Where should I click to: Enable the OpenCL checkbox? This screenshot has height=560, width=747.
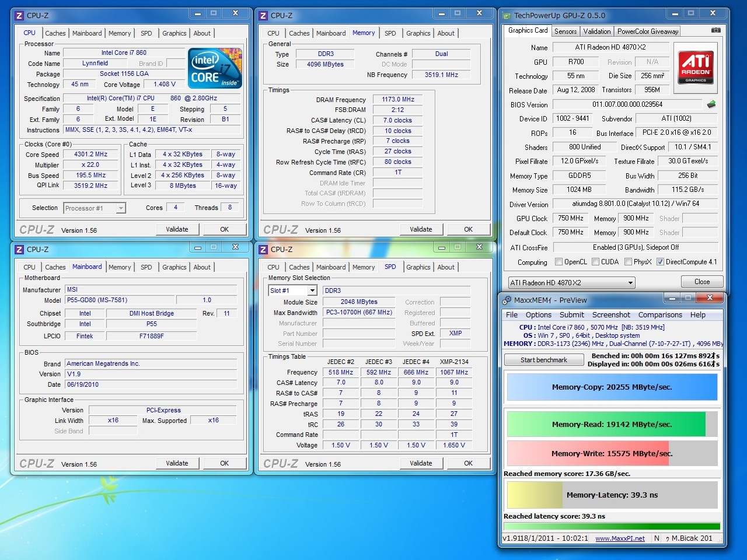(x=558, y=262)
